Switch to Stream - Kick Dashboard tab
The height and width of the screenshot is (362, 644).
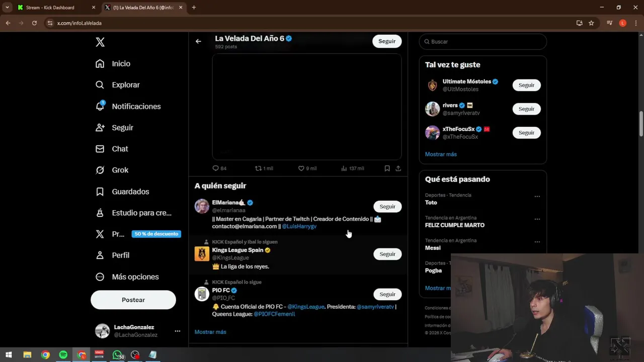56,8
